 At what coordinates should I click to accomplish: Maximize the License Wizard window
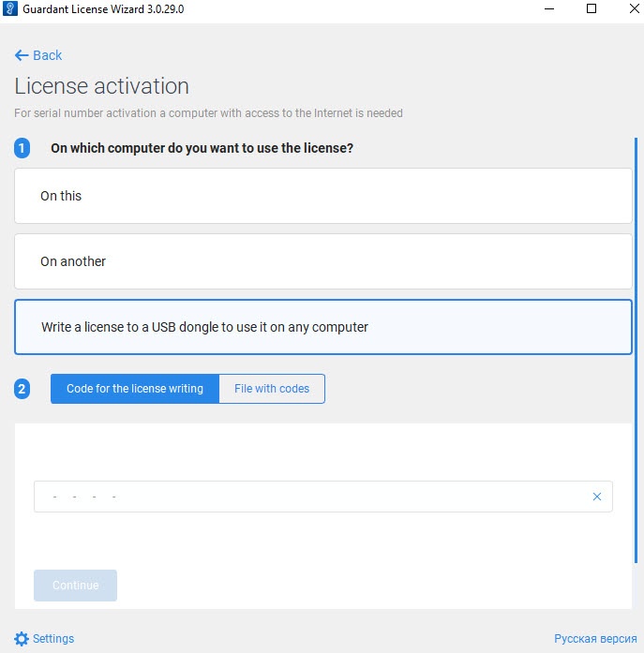(592, 8)
